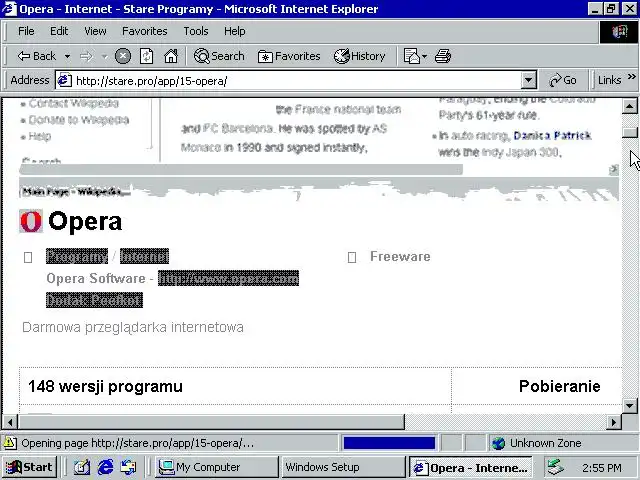640x480 pixels.
Task: Click the vertical scrollbar down arrow
Action: (629, 406)
